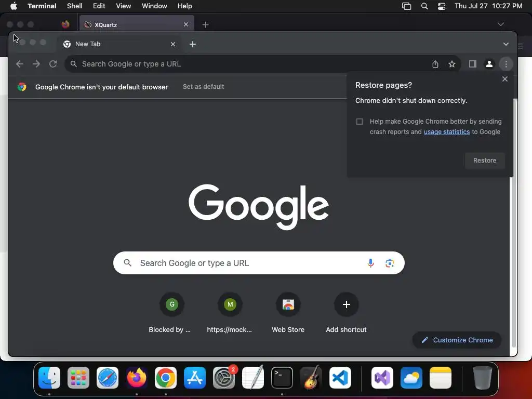Open Visual Studio from the Dock
Image resolution: width=532 pixels, height=399 pixels.
[382, 378]
